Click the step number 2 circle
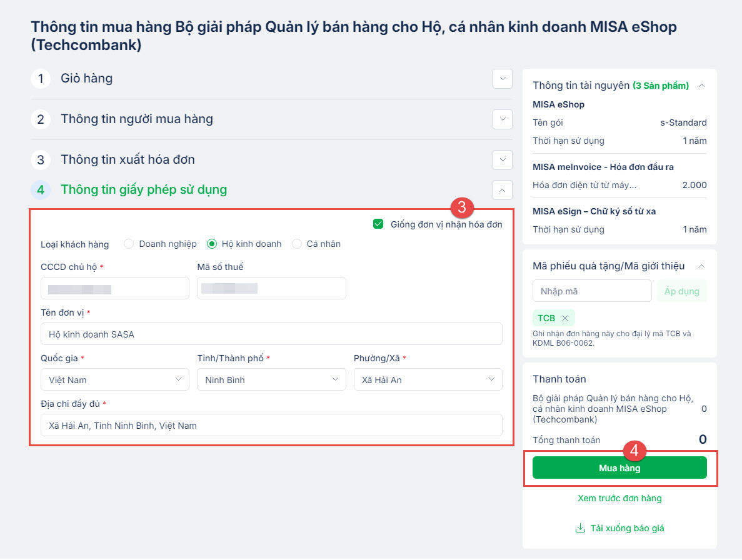This screenshot has height=560, width=742. tap(41, 119)
